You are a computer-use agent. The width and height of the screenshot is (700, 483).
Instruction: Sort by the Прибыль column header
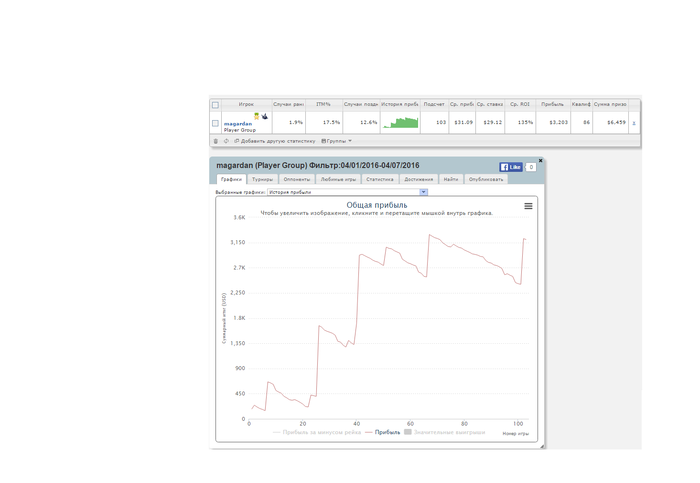[553, 104]
